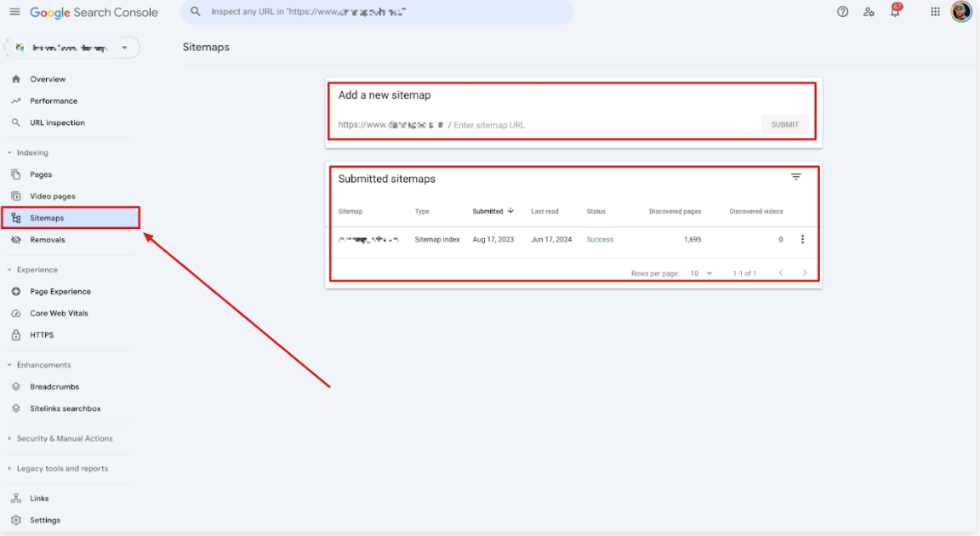This screenshot has width=980, height=536.
Task: Open the Rows per page dropdown
Action: [x=702, y=273]
